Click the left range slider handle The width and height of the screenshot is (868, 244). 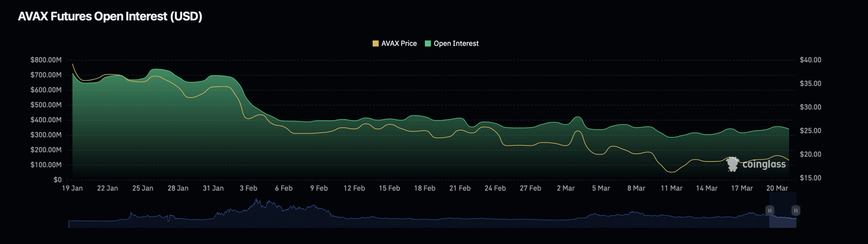[769, 210]
